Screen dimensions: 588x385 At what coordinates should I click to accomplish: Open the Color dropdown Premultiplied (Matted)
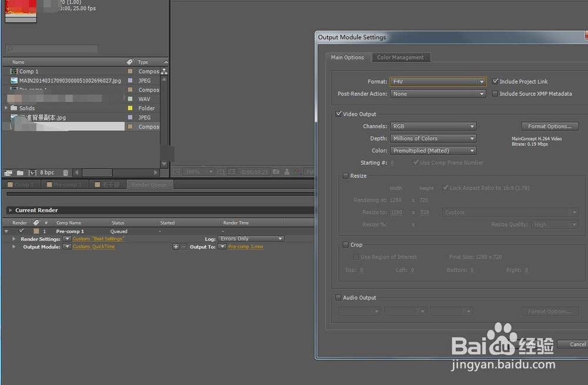coord(433,150)
